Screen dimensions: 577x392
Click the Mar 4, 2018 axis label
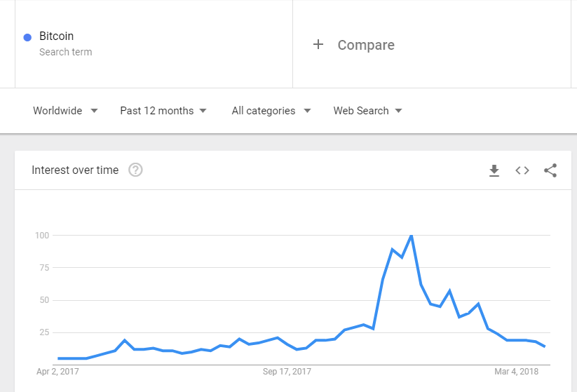point(516,372)
